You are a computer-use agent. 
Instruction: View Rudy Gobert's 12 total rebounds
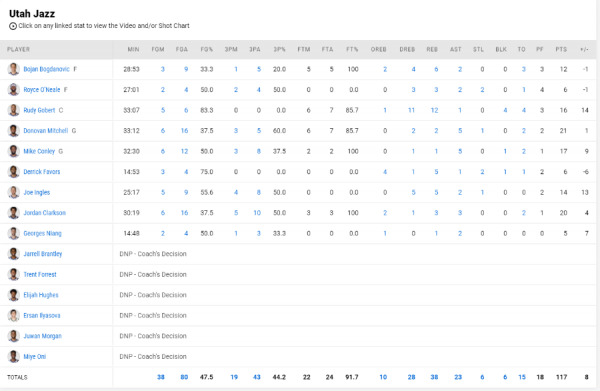pyautogui.click(x=434, y=110)
